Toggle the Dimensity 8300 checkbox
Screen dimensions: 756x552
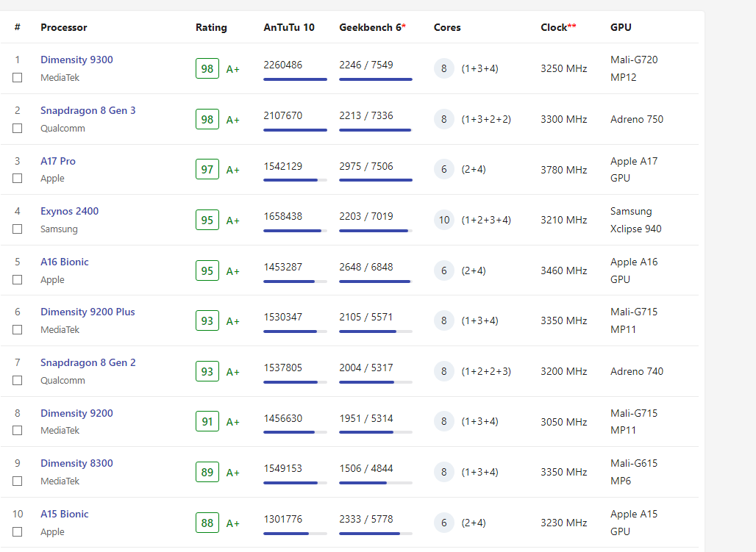point(18,481)
